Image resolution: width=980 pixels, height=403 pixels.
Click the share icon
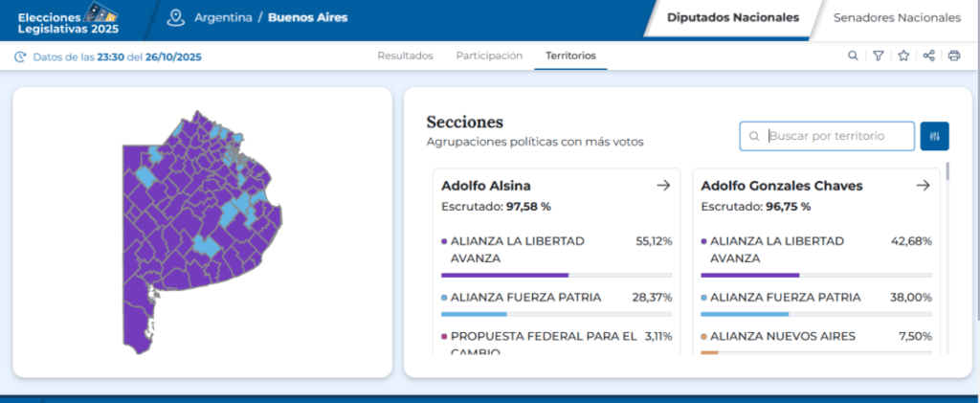coord(928,56)
